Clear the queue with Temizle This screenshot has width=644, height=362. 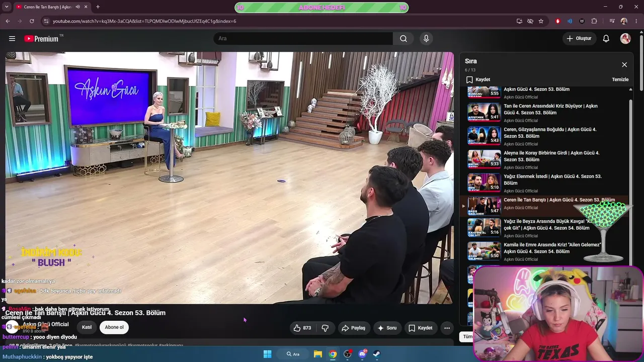click(x=620, y=79)
